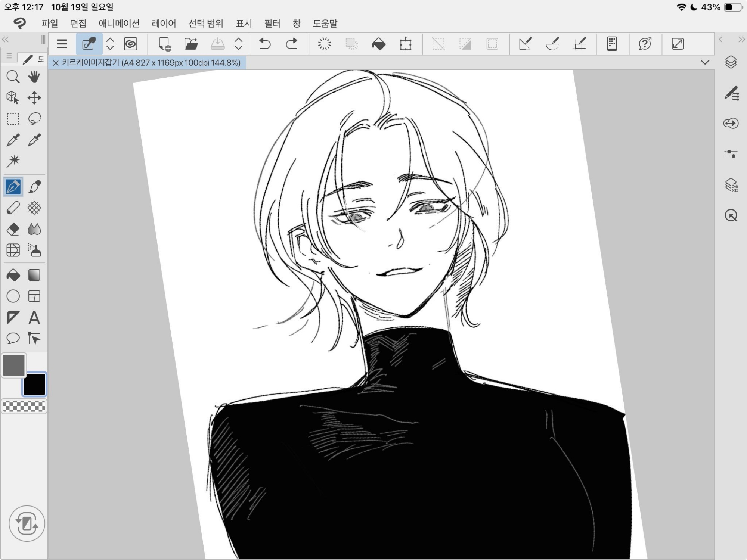Open the 필터 menu

click(272, 24)
